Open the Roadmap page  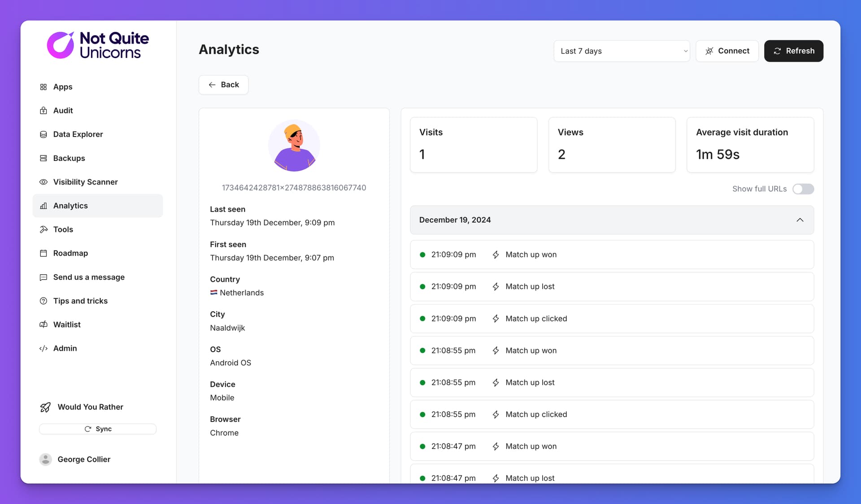98,253
